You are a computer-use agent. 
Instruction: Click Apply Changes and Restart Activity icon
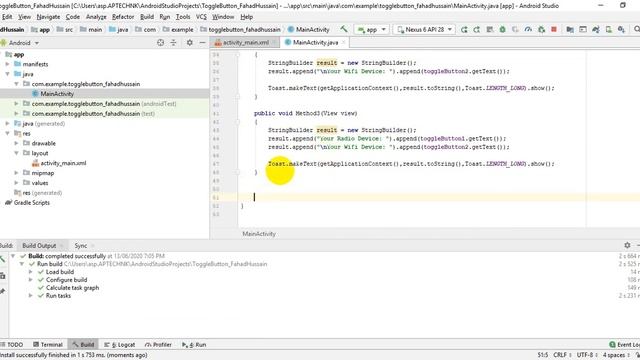pyautogui.click(x=477, y=29)
